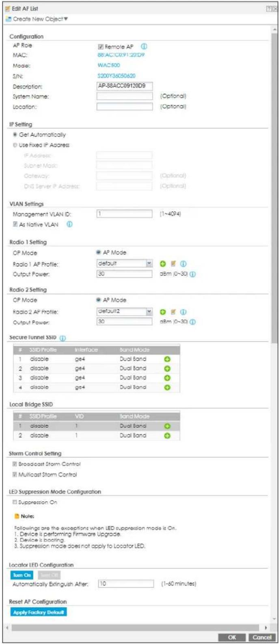
Task: Click Radio 1 Output Power field
Action: coord(125,274)
